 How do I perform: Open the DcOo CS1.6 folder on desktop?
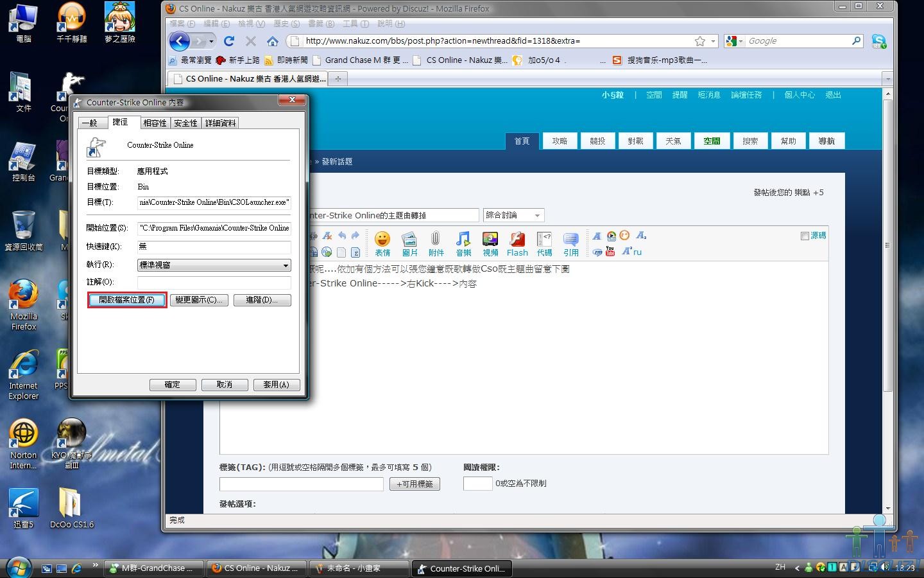[71, 508]
